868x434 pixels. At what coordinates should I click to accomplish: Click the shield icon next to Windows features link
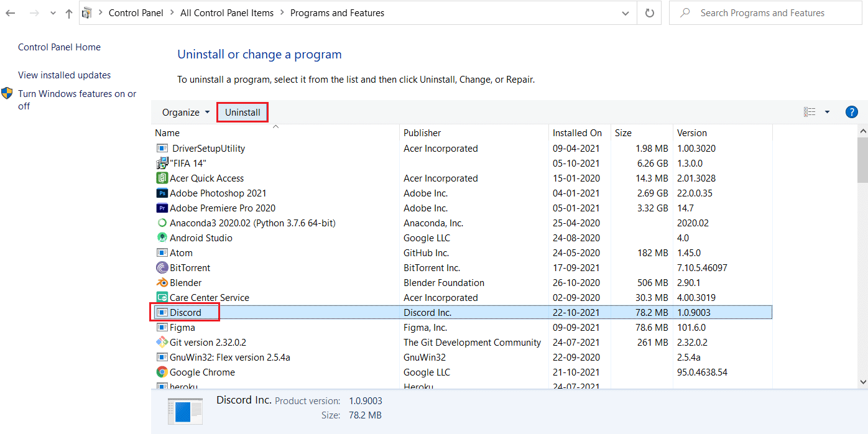click(x=7, y=93)
